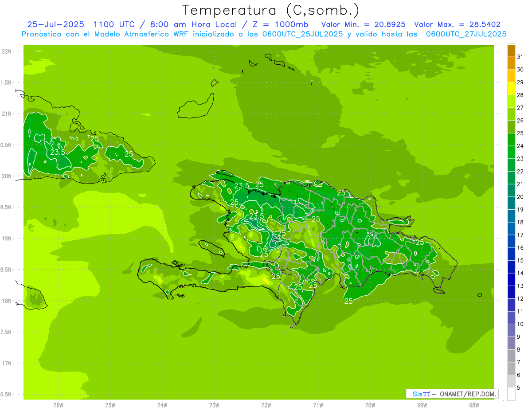Image resolution: width=532 pixels, height=411 pixels.
Task: Pick the orange swatch between 30 and 31
Action: pyautogui.click(x=511, y=63)
